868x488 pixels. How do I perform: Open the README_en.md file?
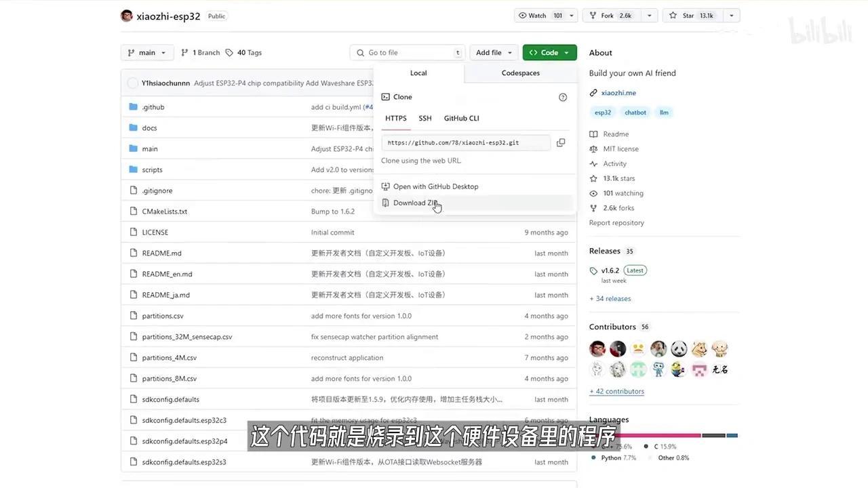167,274
